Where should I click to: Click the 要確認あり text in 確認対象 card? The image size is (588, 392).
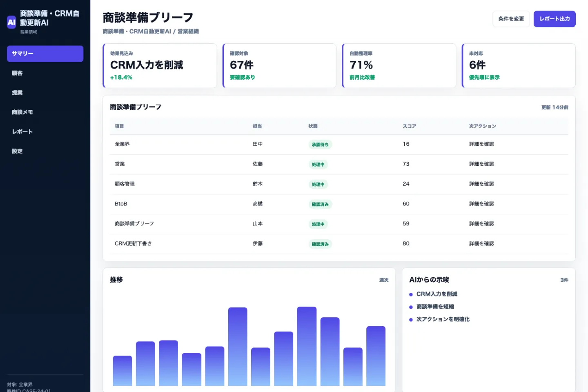click(242, 78)
